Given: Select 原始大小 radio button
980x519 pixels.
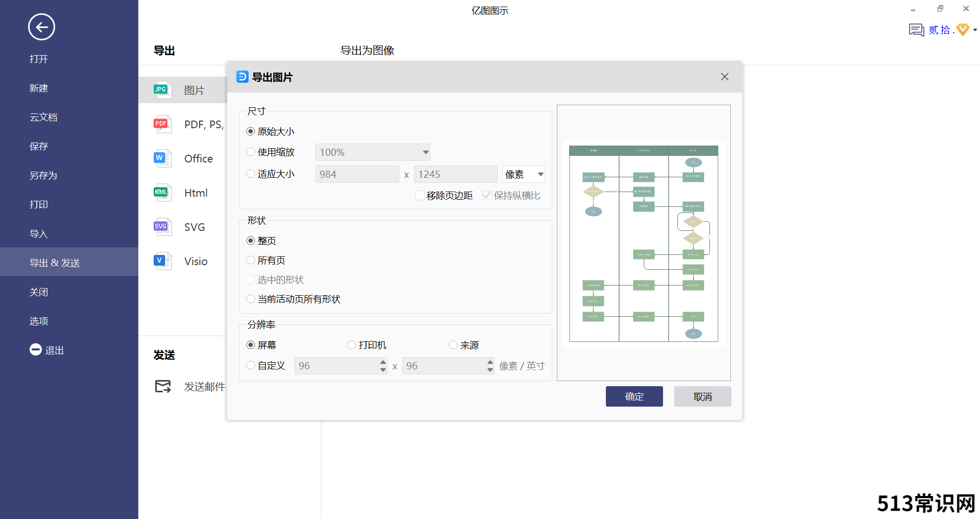Looking at the screenshot, I should click(251, 131).
